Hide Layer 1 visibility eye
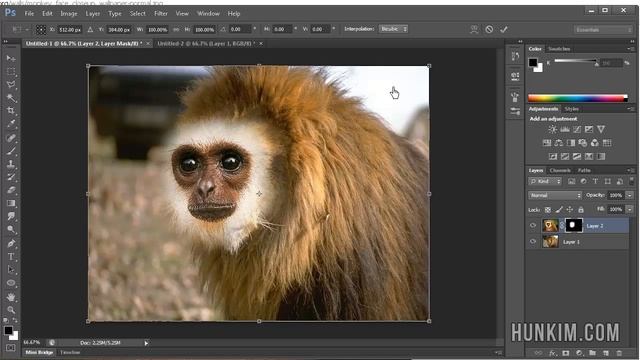 coord(533,242)
